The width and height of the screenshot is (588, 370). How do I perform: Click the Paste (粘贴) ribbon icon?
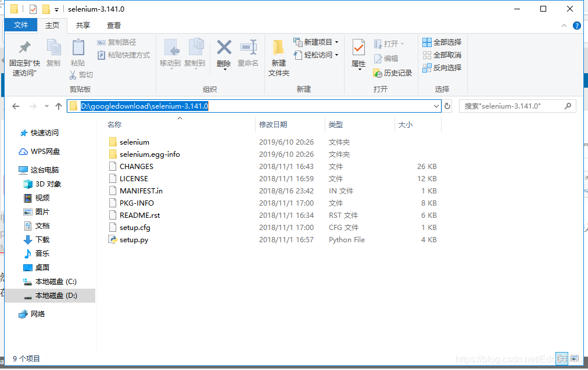78,53
